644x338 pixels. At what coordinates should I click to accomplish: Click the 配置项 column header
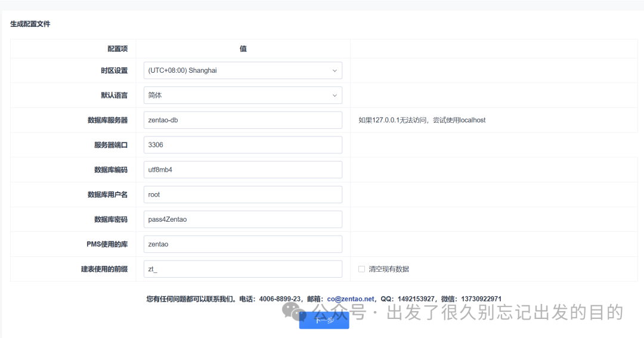click(117, 49)
